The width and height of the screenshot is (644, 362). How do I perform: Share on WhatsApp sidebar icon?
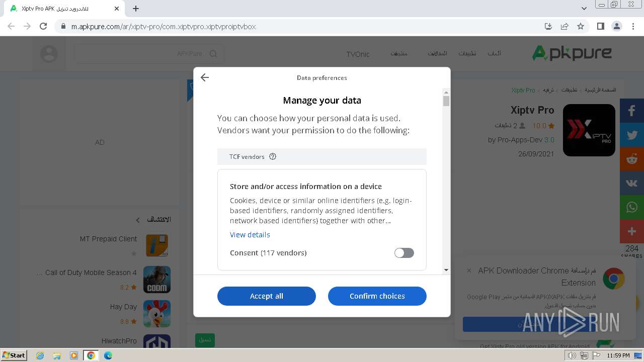[x=632, y=208]
